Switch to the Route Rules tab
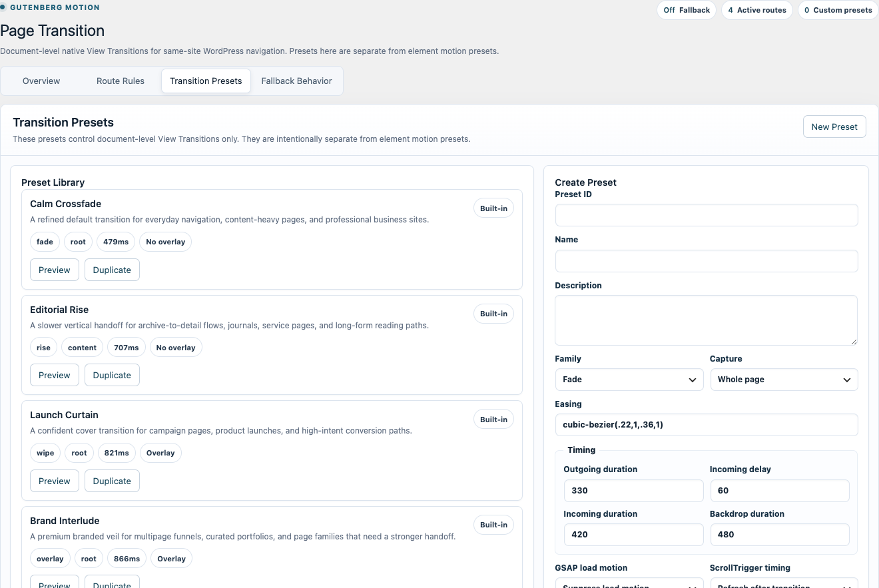This screenshot has height=588, width=879. 121,81
